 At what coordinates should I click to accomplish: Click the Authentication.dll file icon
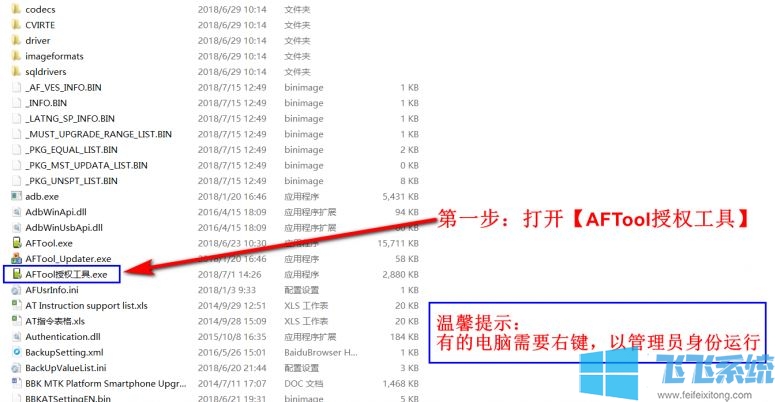point(16,337)
